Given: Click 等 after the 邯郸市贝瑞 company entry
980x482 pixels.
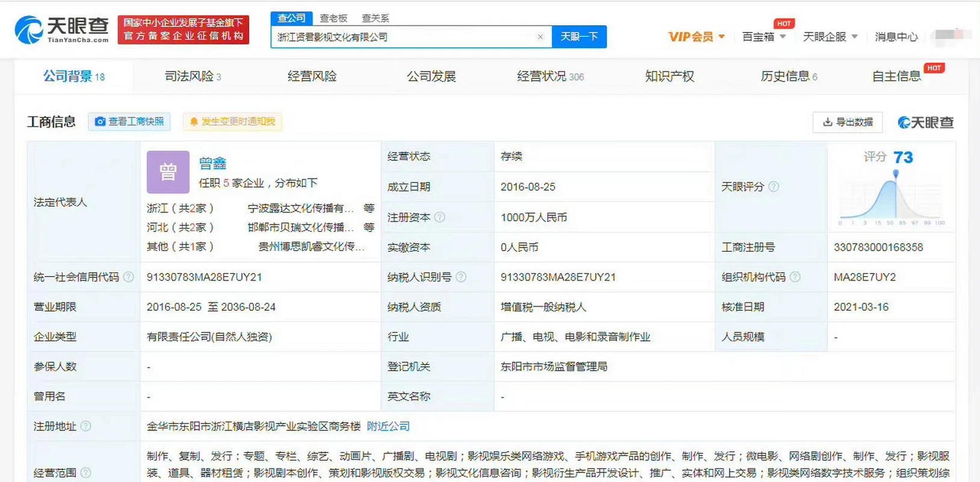Looking at the screenshot, I should [369, 228].
